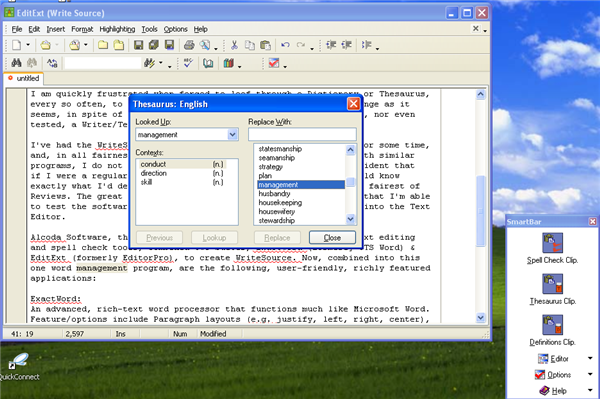600x399 pixels.
Task: Expand the SmartBar Options dropdown arrow
Action: point(590,375)
